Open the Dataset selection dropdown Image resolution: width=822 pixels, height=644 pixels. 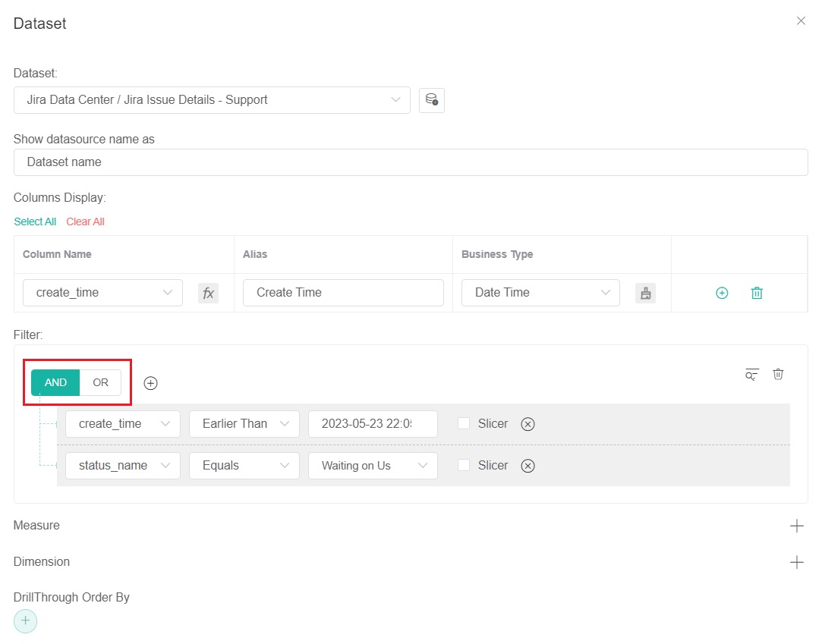click(x=212, y=100)
